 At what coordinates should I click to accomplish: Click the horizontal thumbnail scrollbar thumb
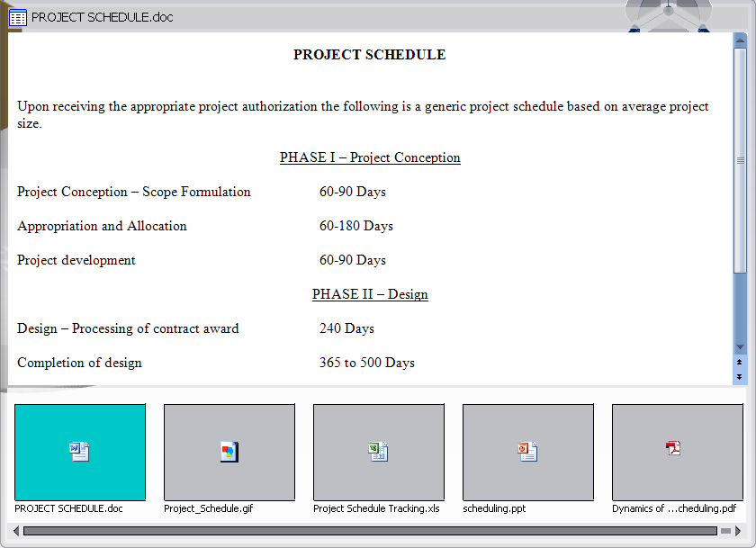tap(370, 531)
